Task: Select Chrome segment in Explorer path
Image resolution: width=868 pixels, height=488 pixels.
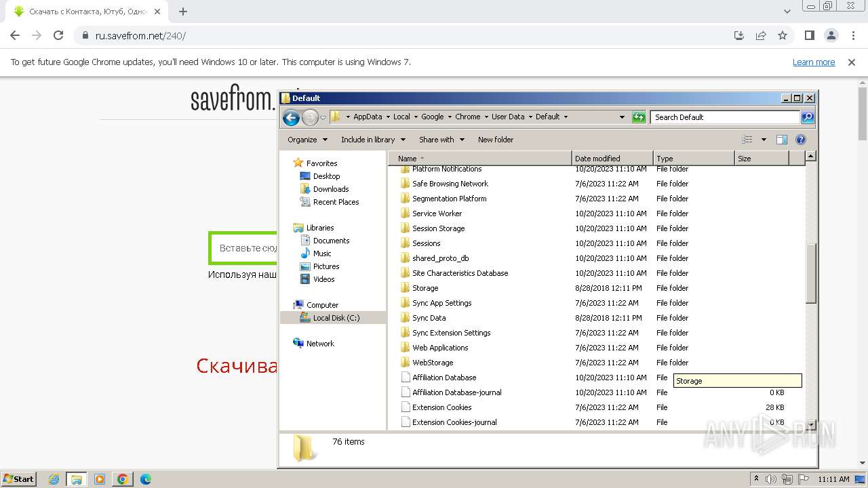Action: coord(467,117)
